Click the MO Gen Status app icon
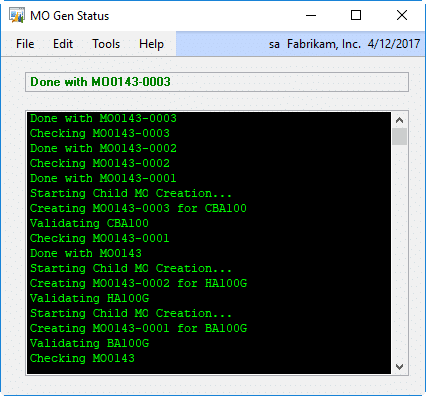The height and width of the screenshot is (396, 426). [17, 16]
